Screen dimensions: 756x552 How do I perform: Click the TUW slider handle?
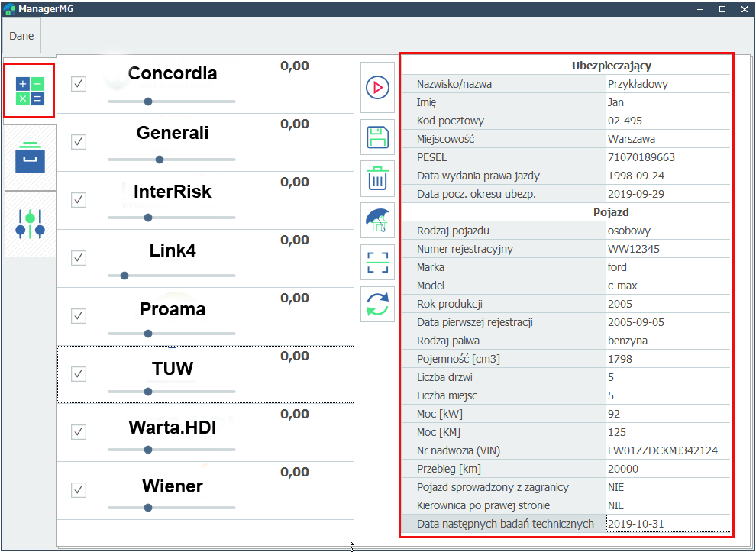[148, 392]
